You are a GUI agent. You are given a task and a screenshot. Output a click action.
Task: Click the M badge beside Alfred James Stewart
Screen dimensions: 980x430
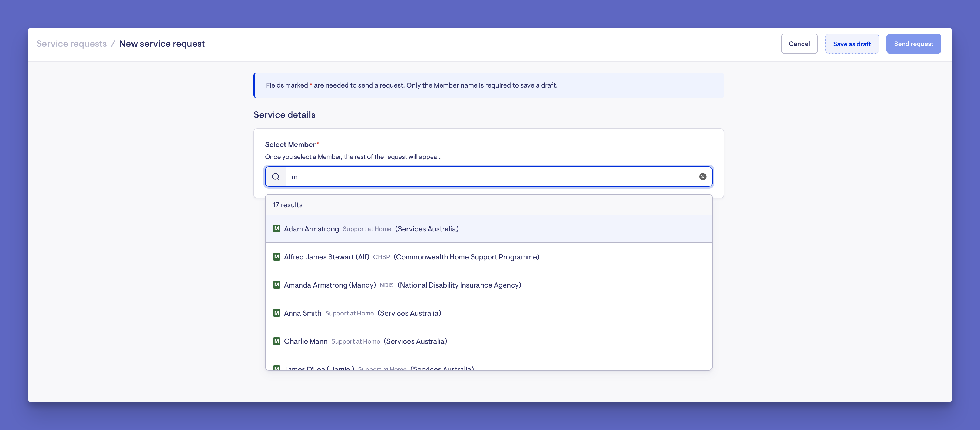pyautogui.click(x=277, y=257)
